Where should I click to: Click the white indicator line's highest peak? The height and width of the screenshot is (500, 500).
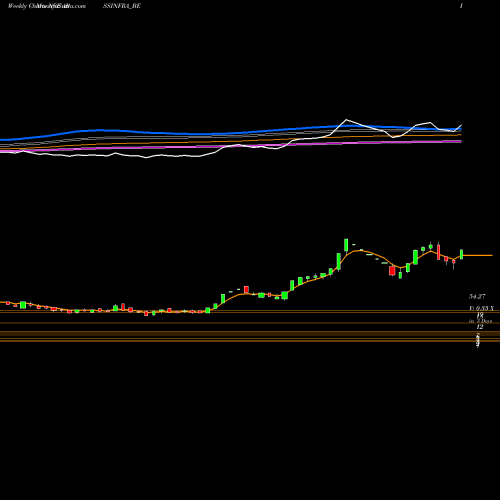point(346,119)
